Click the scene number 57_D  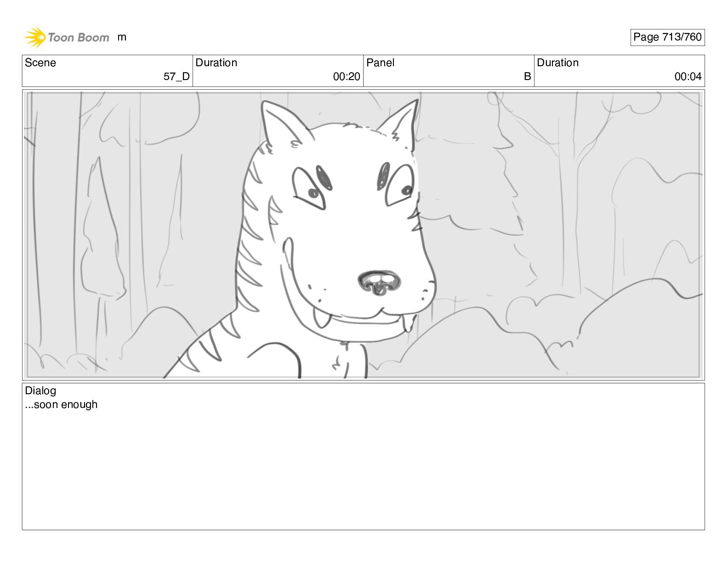[x=176, y=77]
